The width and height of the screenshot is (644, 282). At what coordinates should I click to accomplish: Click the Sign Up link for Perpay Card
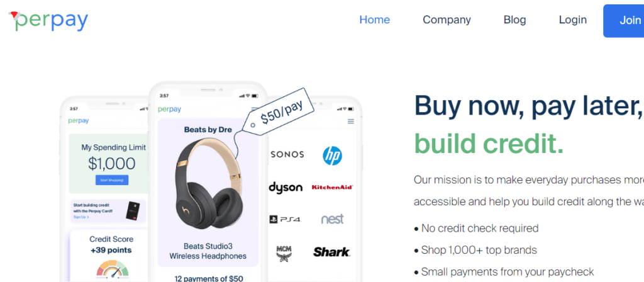(x=81, y=217)
